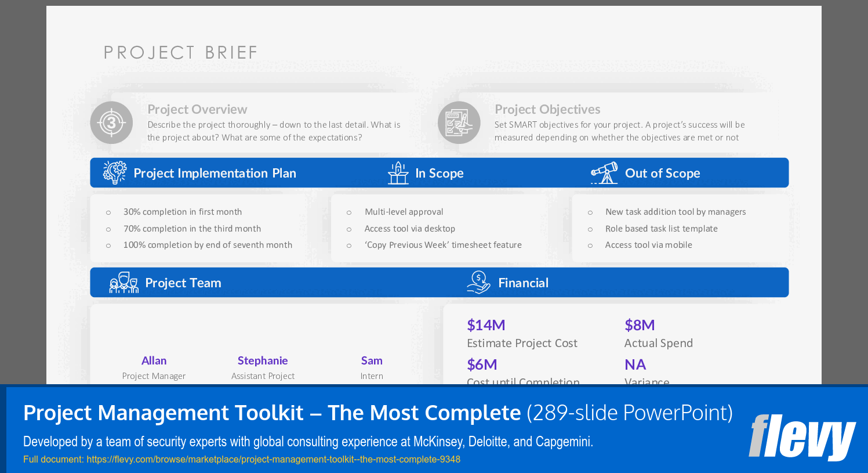
Task: Select 'New task addition tool by managers'
Action: 675,212
